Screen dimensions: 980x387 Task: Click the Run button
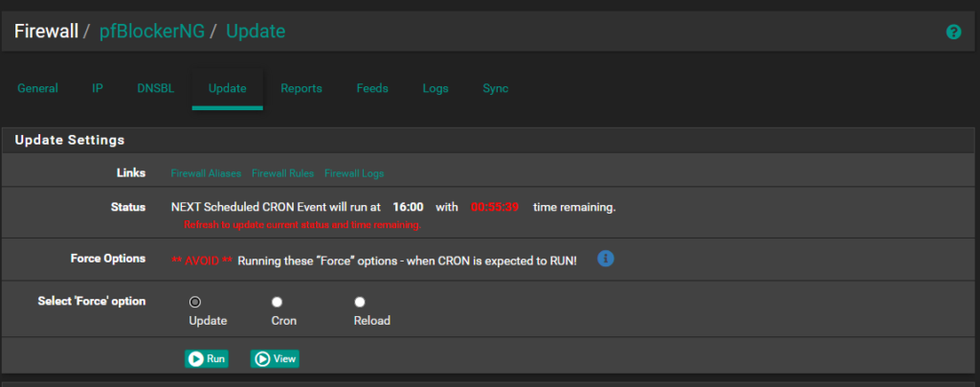(x=207, y=359)
